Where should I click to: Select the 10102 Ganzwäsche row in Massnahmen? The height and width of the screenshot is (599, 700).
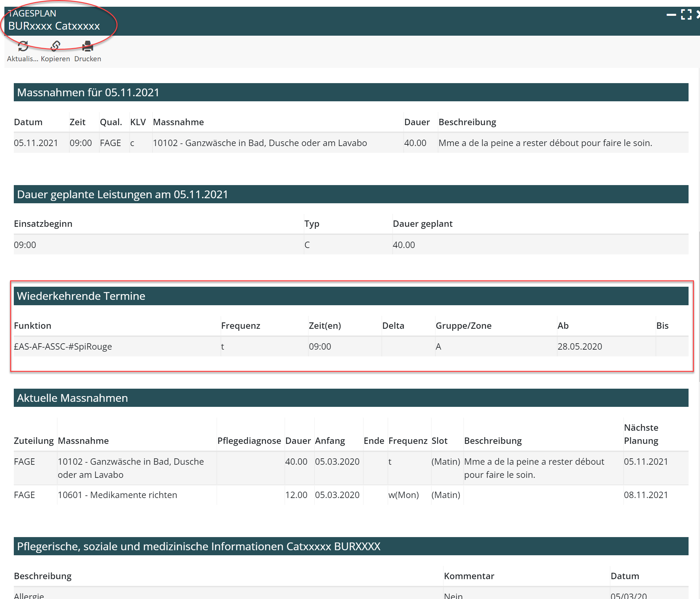[260, 143]
